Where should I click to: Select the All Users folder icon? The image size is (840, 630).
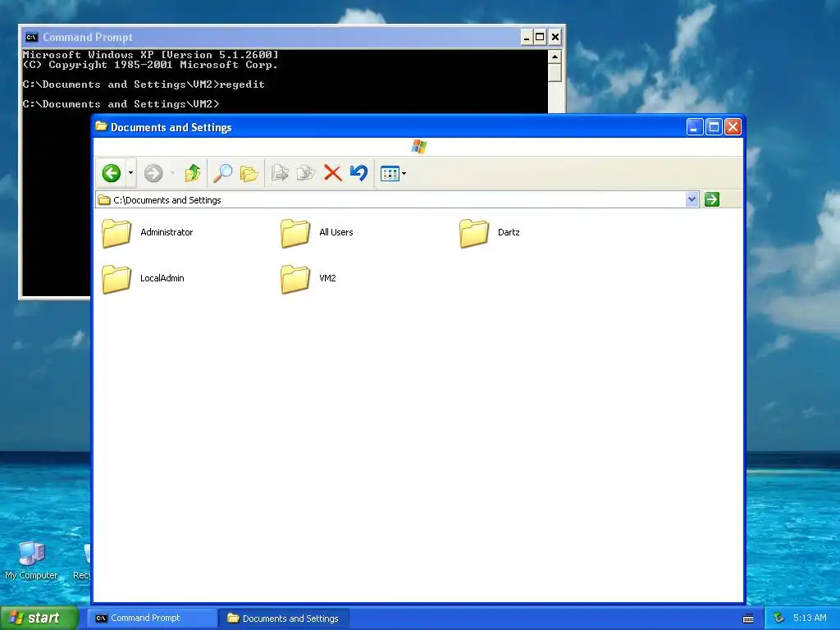click(295, 233)
